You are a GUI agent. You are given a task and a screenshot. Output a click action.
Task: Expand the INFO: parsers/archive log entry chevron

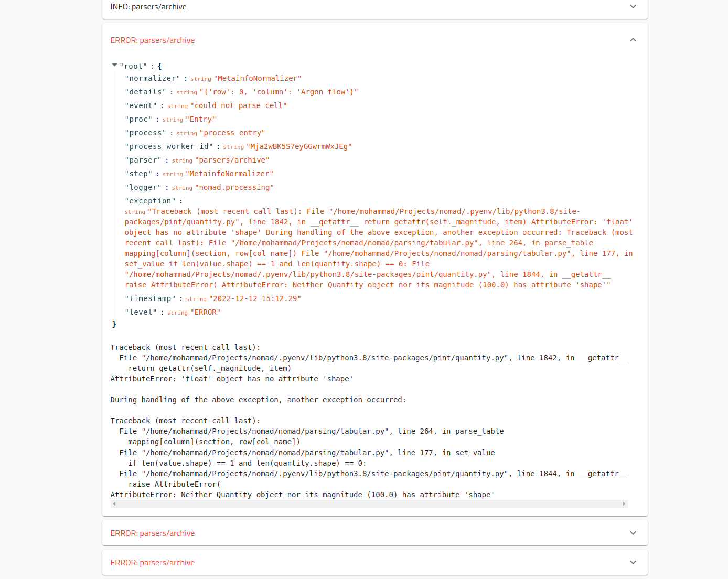[x=633, y=7]
